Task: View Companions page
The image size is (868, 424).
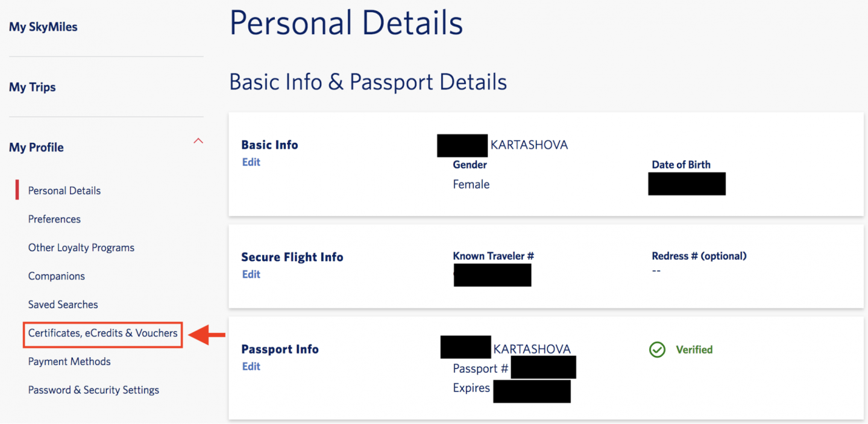Action: 57,276
